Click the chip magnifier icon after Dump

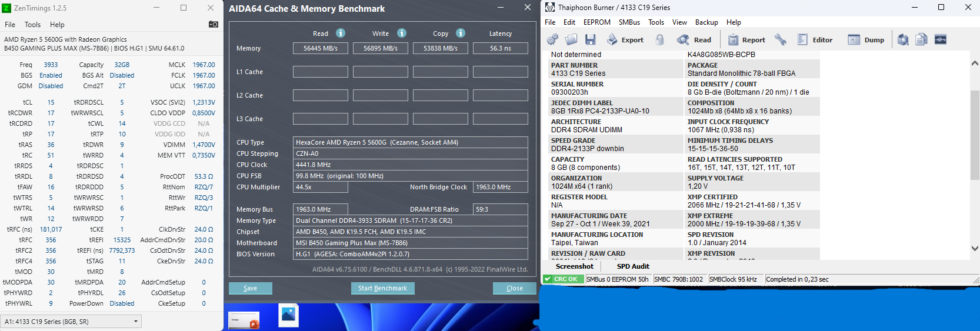[903, 39]
